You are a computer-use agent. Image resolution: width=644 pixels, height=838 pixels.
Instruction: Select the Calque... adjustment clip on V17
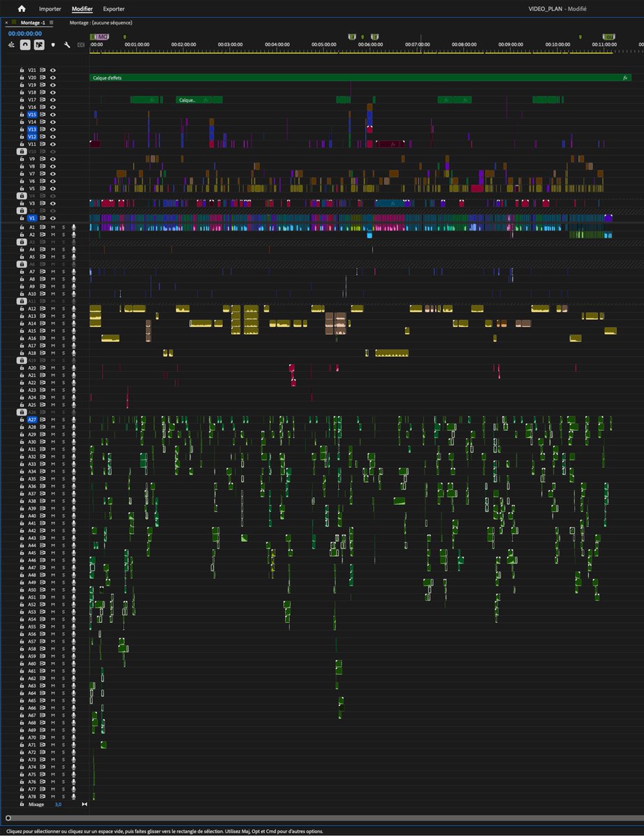point(193,100)
